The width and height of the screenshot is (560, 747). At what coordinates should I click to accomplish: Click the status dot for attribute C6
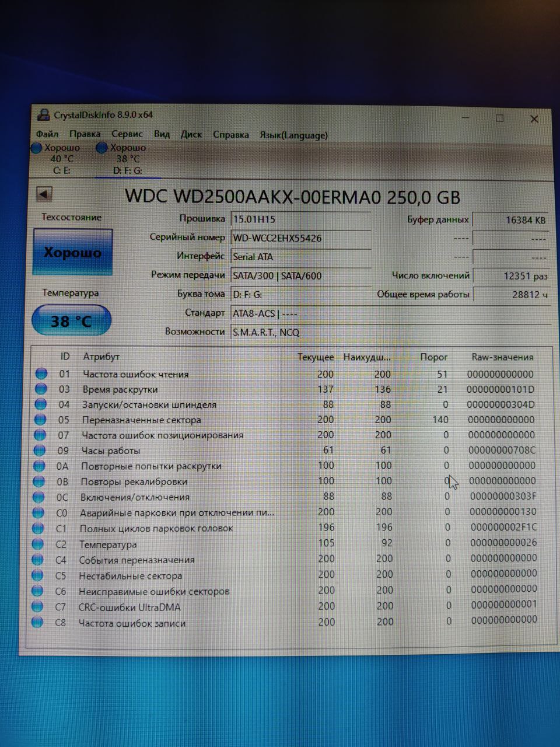coord(37,591)
